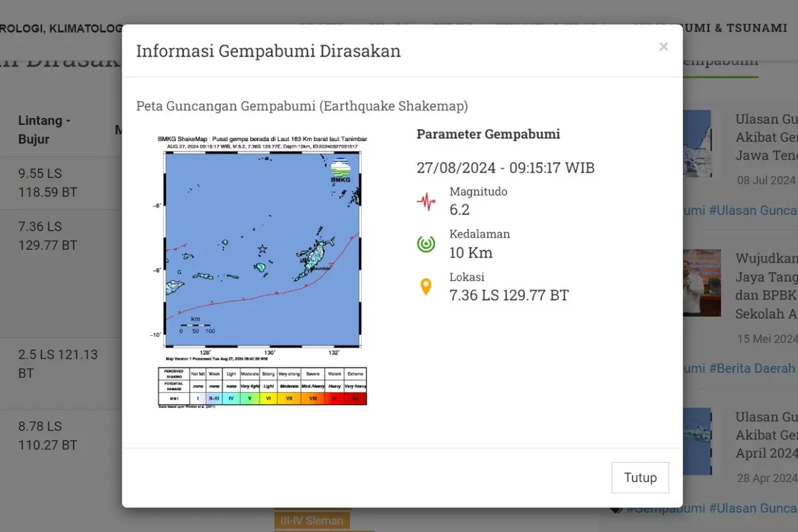The image size is (798, 532).
Task: Select the magnitude value 6.2
Action: click(x=460, y=210)
